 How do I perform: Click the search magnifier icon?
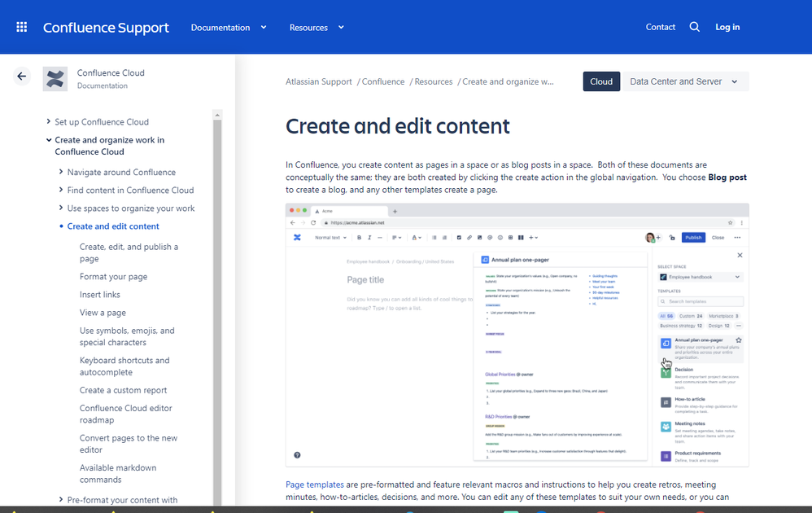(x=695, y=27)
